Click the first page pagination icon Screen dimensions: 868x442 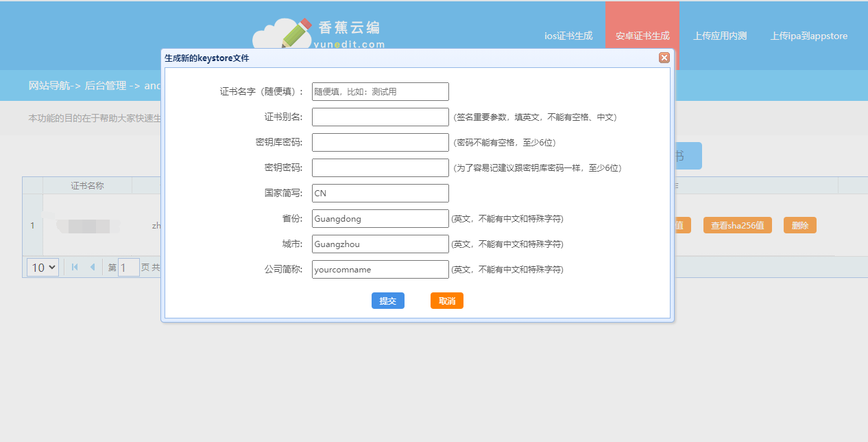75,268
